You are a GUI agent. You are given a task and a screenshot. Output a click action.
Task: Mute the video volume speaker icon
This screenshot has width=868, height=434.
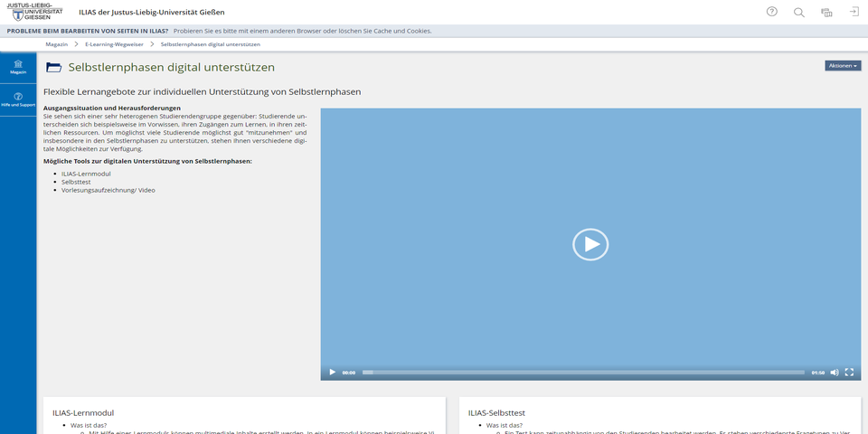835,373
